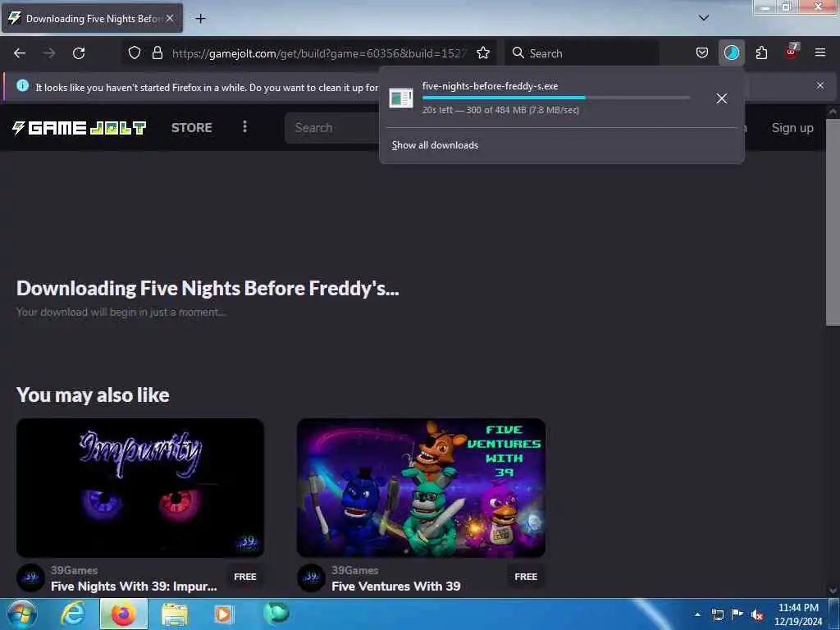
Task: Open a new tab with plus button
Action: [200, 19]
